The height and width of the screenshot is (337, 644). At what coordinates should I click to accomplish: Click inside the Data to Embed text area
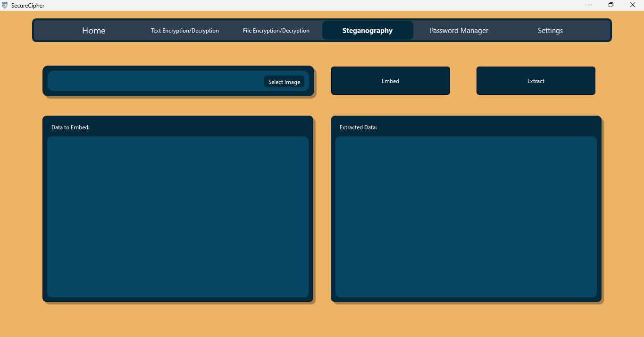coord(177,217)
